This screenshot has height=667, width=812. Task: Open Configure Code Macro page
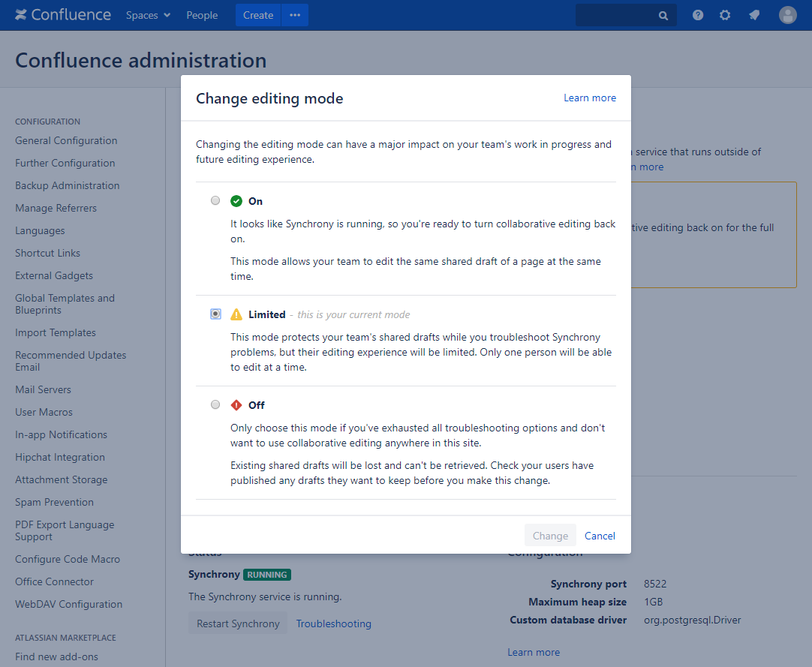68,559
